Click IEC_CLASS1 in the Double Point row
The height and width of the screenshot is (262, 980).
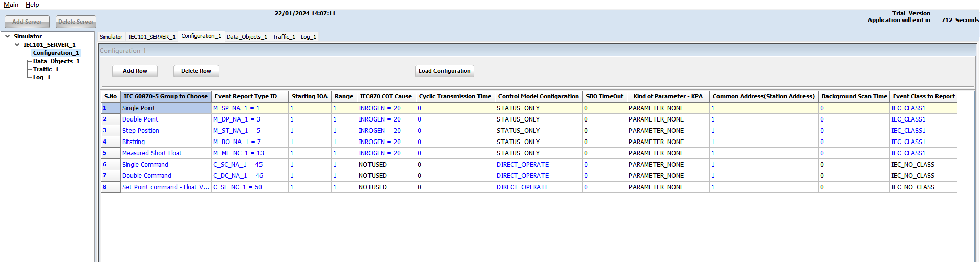point(924,119)
